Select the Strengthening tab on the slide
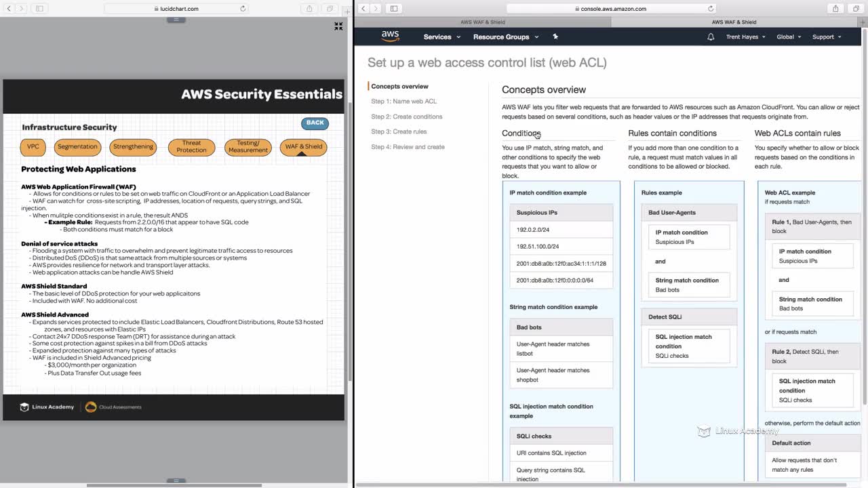 pos(133,147)
